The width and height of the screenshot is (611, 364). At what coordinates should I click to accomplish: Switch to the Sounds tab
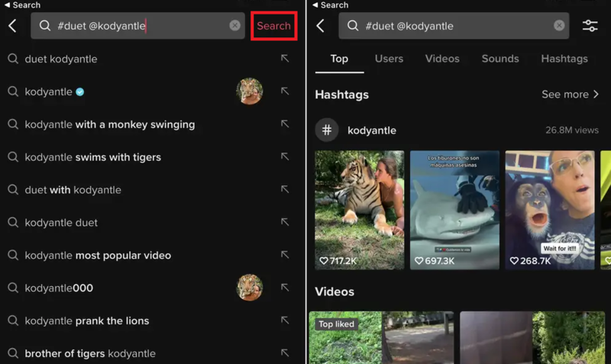500,59
